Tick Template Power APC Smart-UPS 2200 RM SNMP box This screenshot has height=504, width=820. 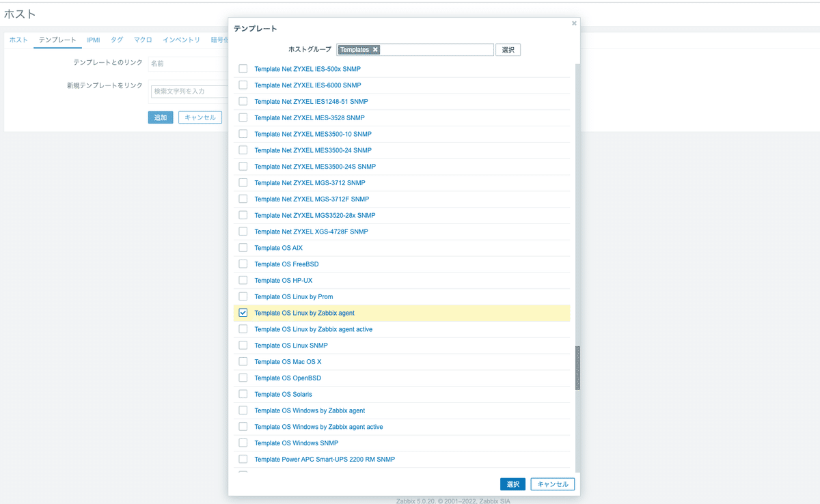[243, 460]
